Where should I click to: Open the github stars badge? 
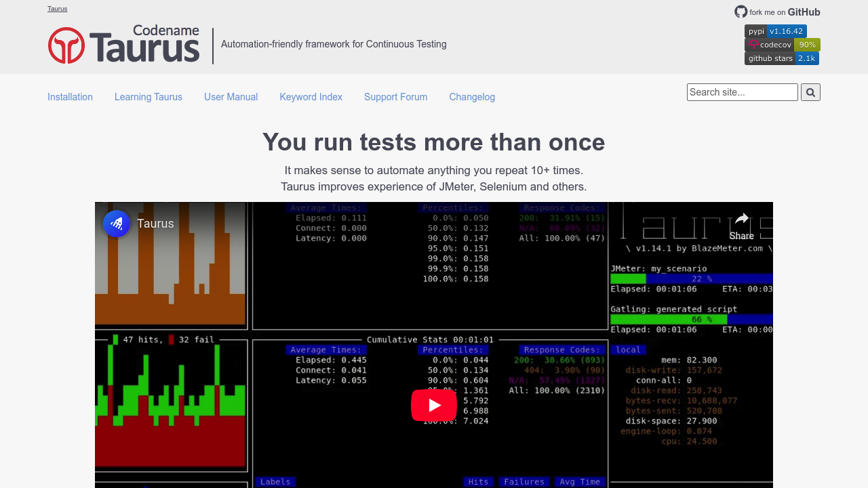(781, 58)
